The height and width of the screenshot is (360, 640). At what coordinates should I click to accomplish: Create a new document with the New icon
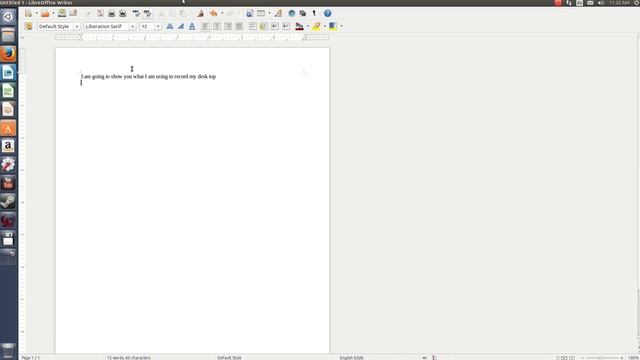[x=28, y=13]
